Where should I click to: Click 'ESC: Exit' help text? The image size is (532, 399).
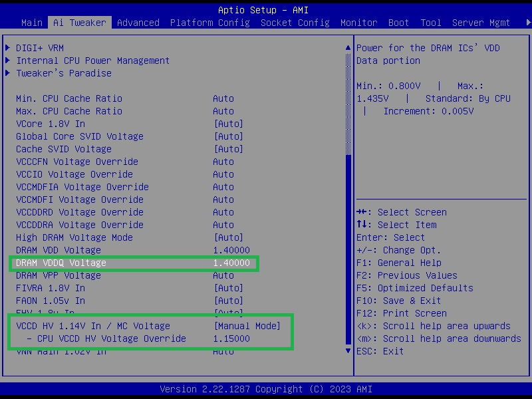(380, 351)
